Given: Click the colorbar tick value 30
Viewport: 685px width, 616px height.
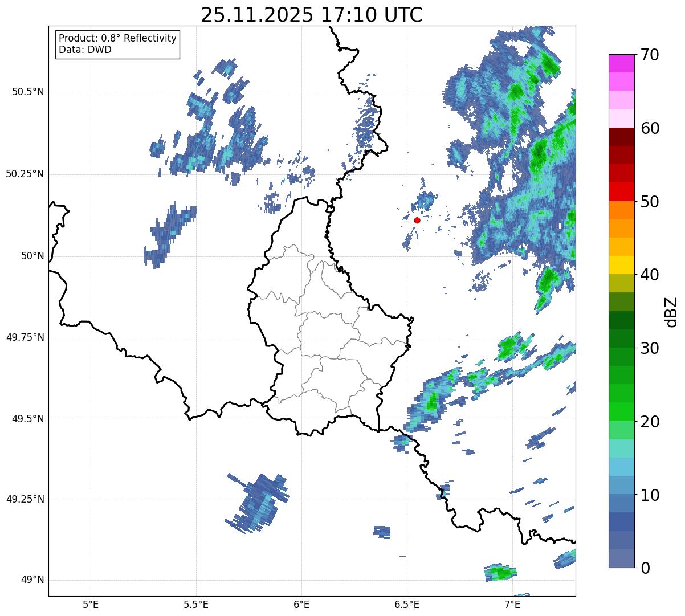Looking at the screenshot, I should (649, 348).
